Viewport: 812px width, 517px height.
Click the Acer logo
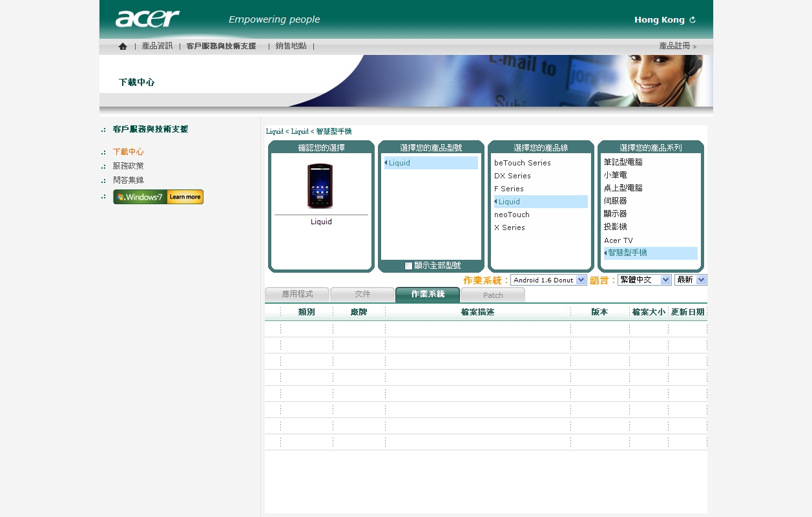tap(147, 19)
